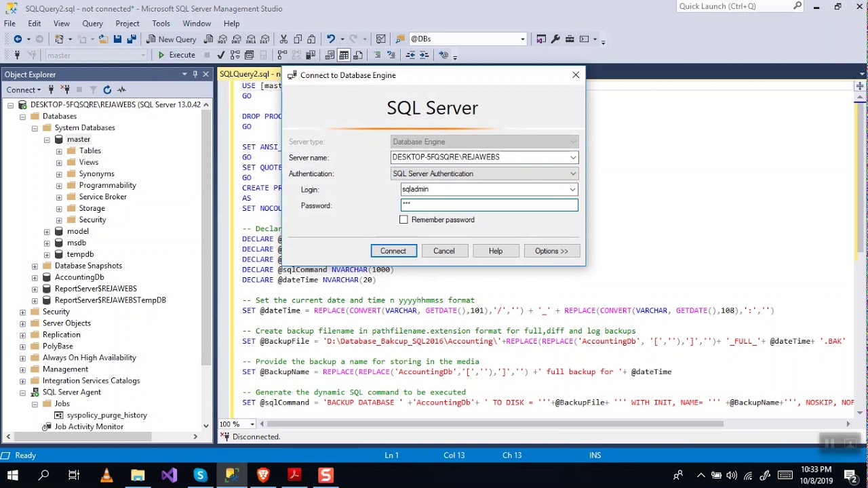The image size is (868, 488).
Task: Click New Query in the toolbar
Action: [170, 39]
